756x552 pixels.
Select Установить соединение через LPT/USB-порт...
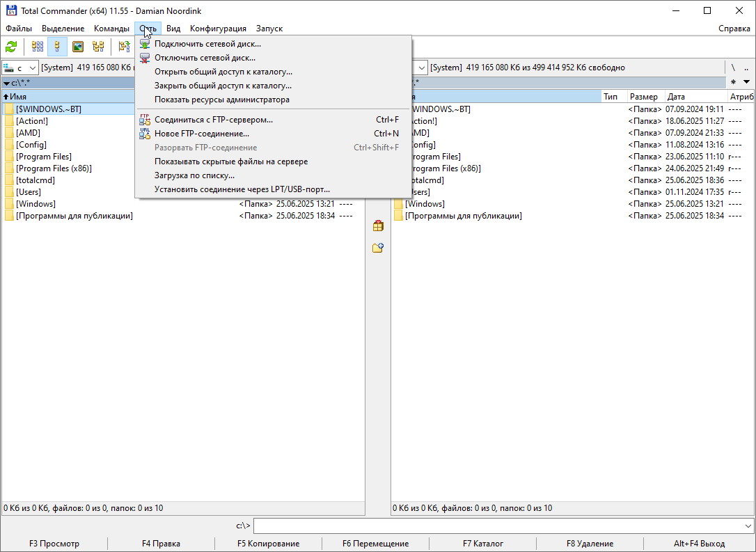pos(274,189)
